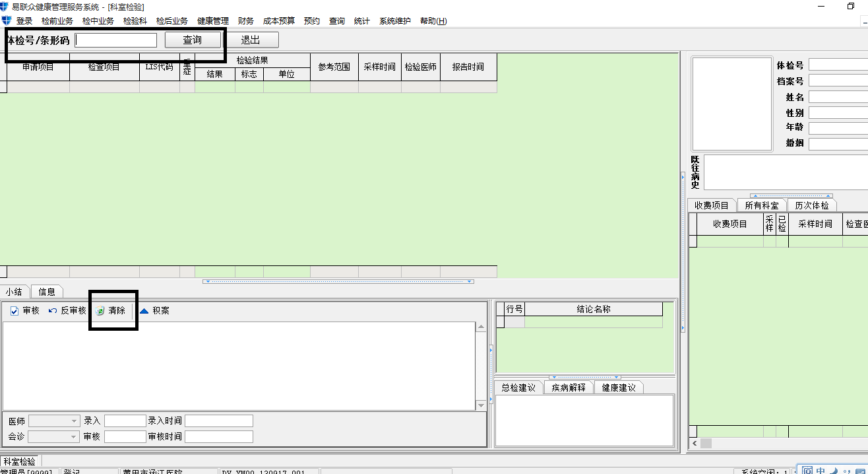This screenshot has width=868, height=474.
Task: Open the 预约 menu
Action: click(x=312, y=21)
